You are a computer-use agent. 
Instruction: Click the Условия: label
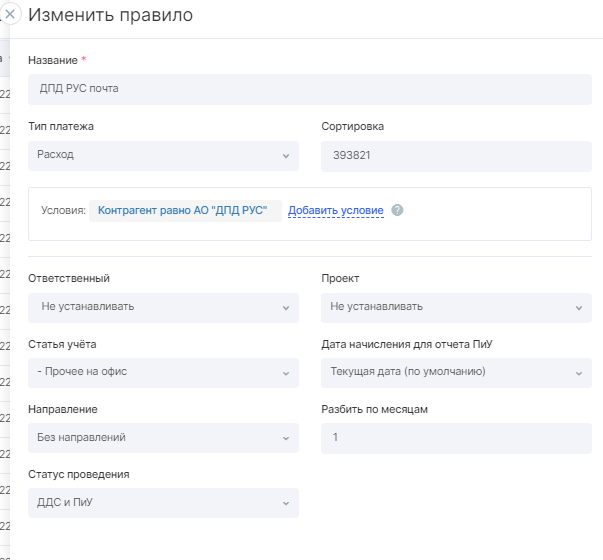pos(63,211)
